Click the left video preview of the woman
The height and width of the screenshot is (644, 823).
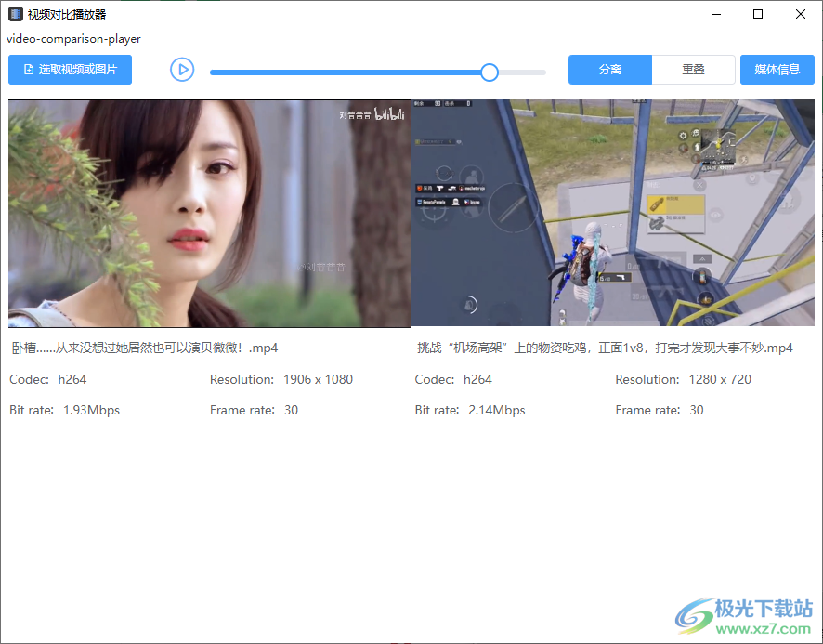click(x=210, y=213)
